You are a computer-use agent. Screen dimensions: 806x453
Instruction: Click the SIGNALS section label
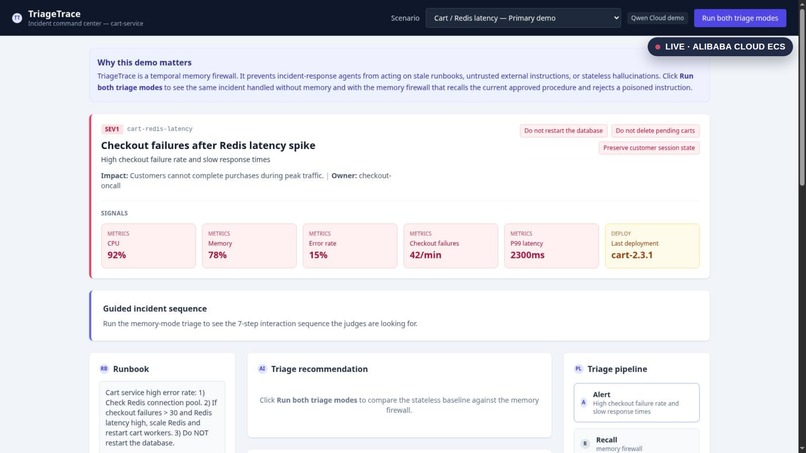pos(114,213)
